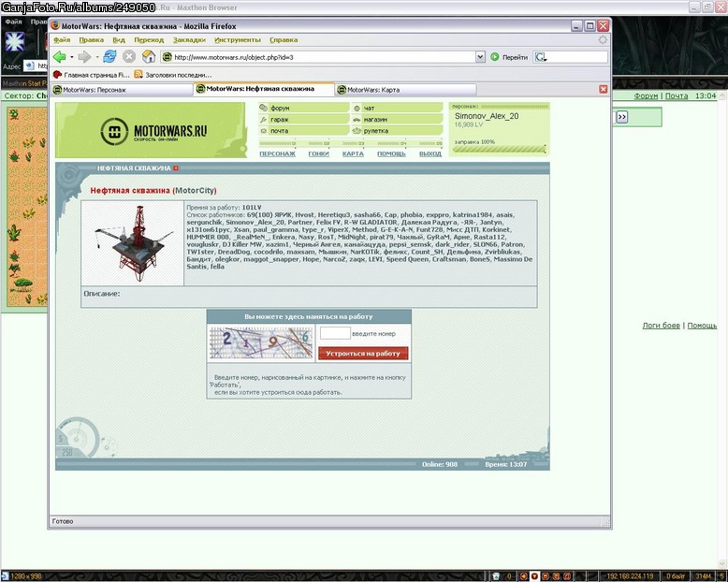Image resolution: width=728 pixels, height=582 pixels.
Task: Go to the Home page icon
Action: [149, 57]
